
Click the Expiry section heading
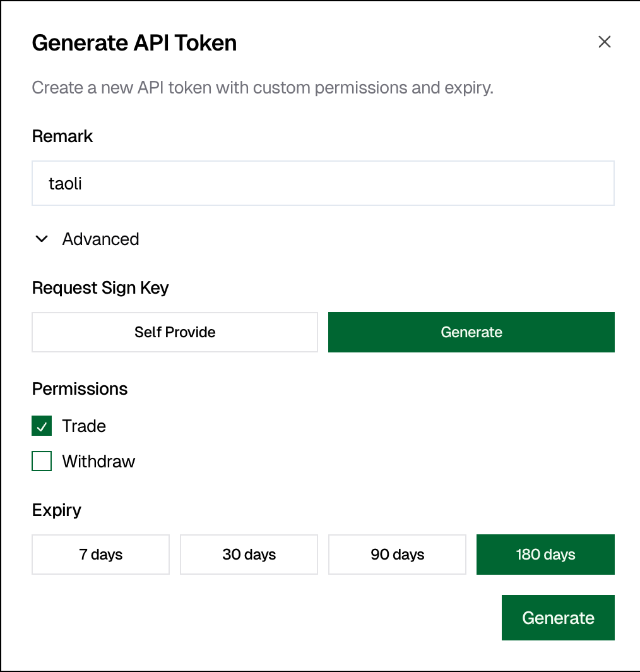(x=57, y=510)
